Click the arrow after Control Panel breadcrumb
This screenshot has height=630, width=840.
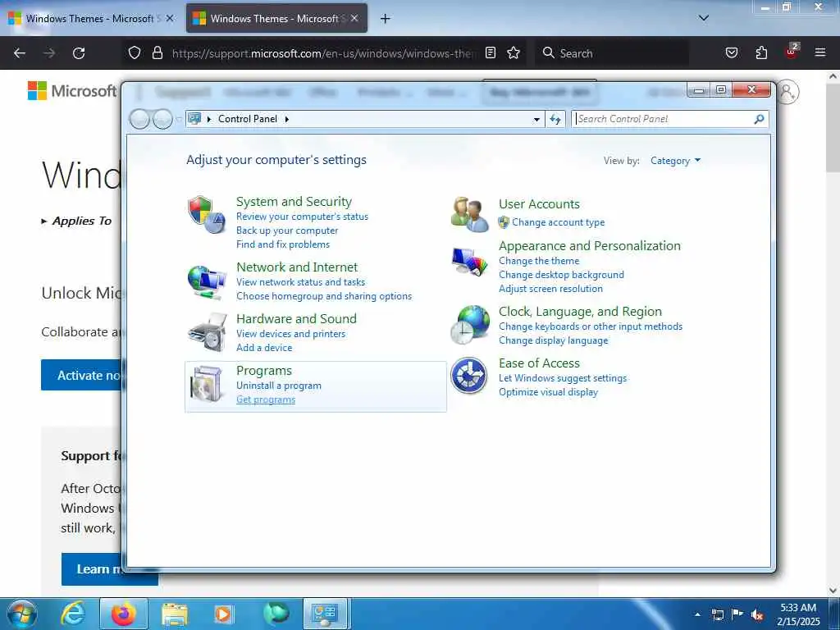(x=287, y=119)
